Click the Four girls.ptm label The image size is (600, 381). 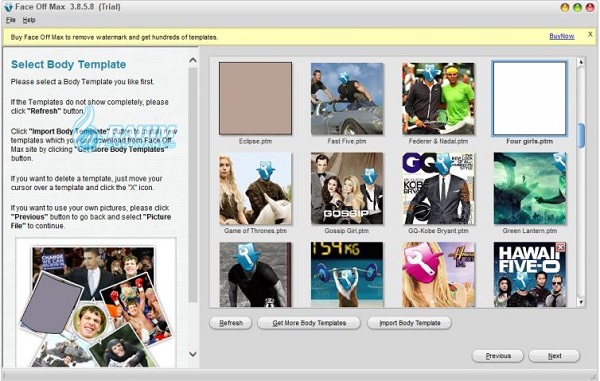point(530,141)
